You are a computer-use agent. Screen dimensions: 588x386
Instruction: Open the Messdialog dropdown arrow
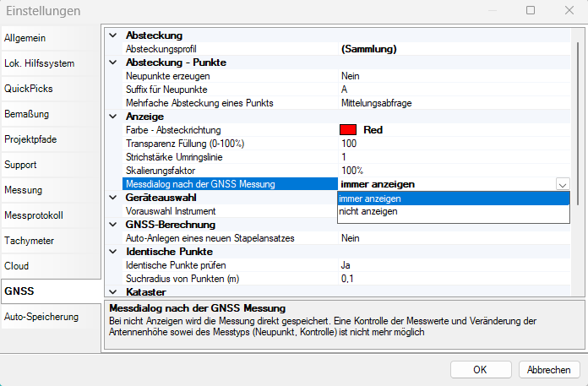563,184
